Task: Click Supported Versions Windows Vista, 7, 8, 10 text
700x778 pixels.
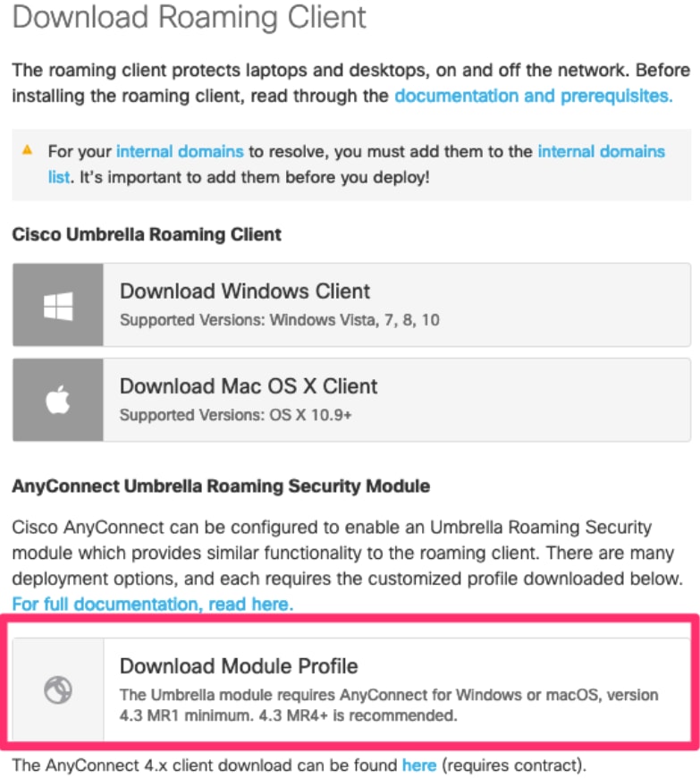Action: 280,320
